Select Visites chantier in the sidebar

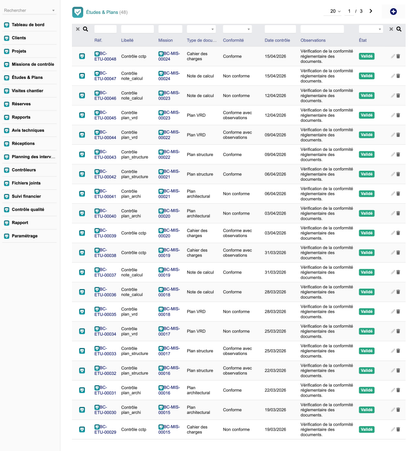(x=27, y=91)
